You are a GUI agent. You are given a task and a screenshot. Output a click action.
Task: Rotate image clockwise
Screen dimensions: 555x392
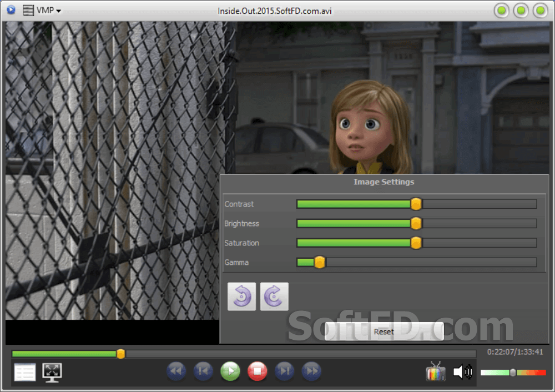tap(274, 296)
